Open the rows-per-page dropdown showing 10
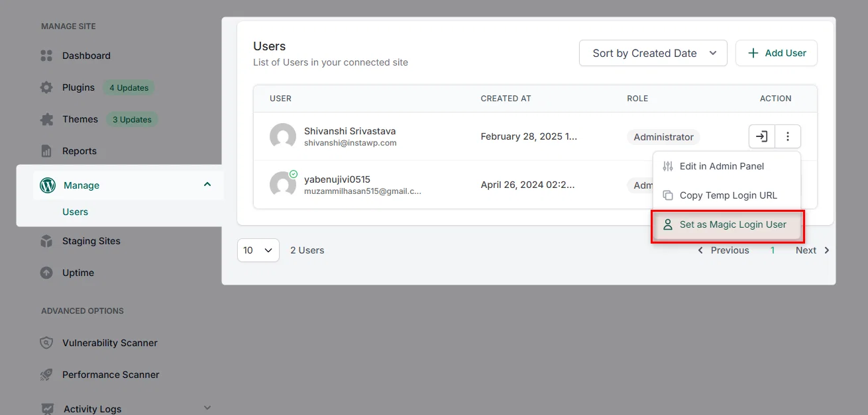The image size is (868, 415). (258, 250)
